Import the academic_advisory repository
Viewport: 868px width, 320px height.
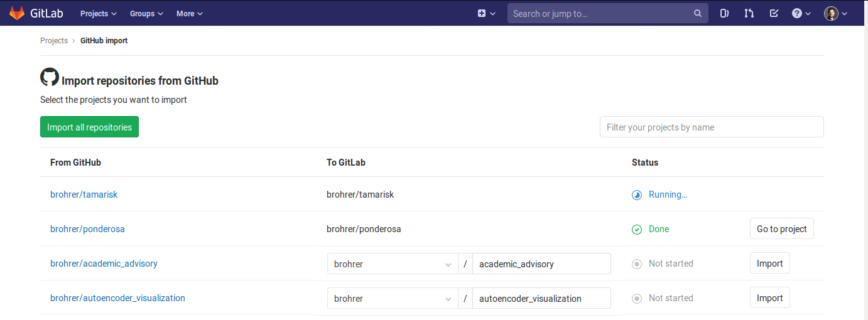[x=770, y=264]
